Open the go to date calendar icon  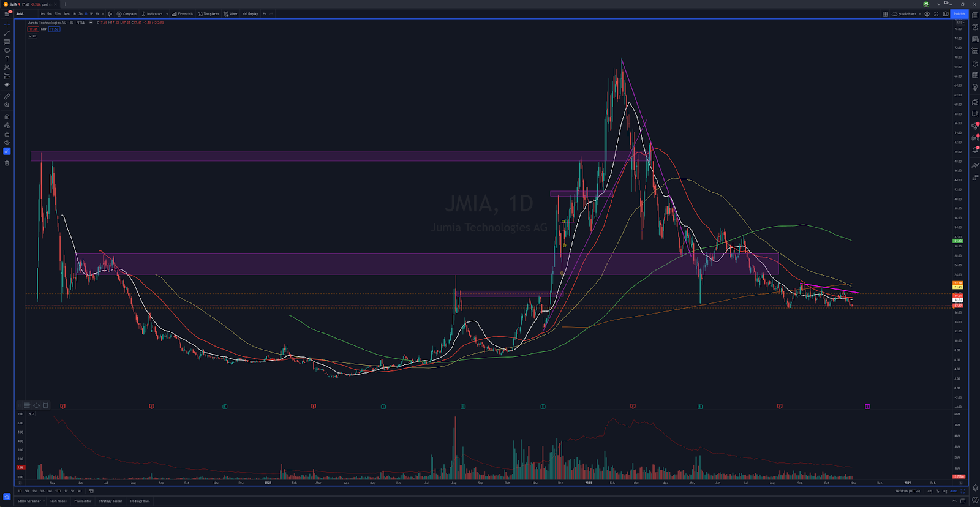[x=91, y=491]
